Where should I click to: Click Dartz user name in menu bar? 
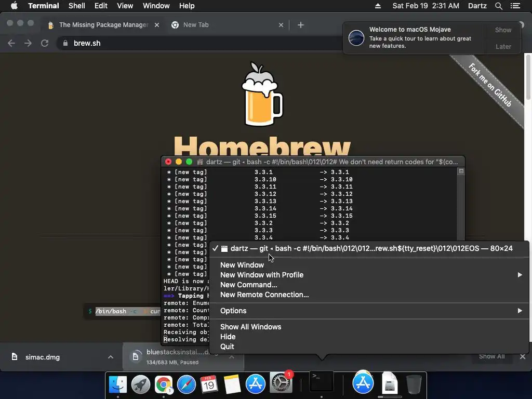pyautogui.click(x=477, y=6)
